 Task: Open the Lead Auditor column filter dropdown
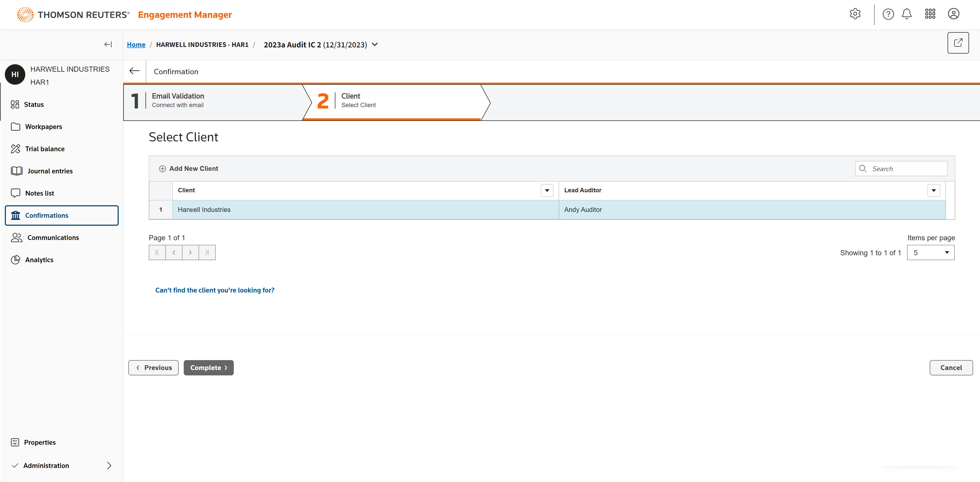(933, 191)
